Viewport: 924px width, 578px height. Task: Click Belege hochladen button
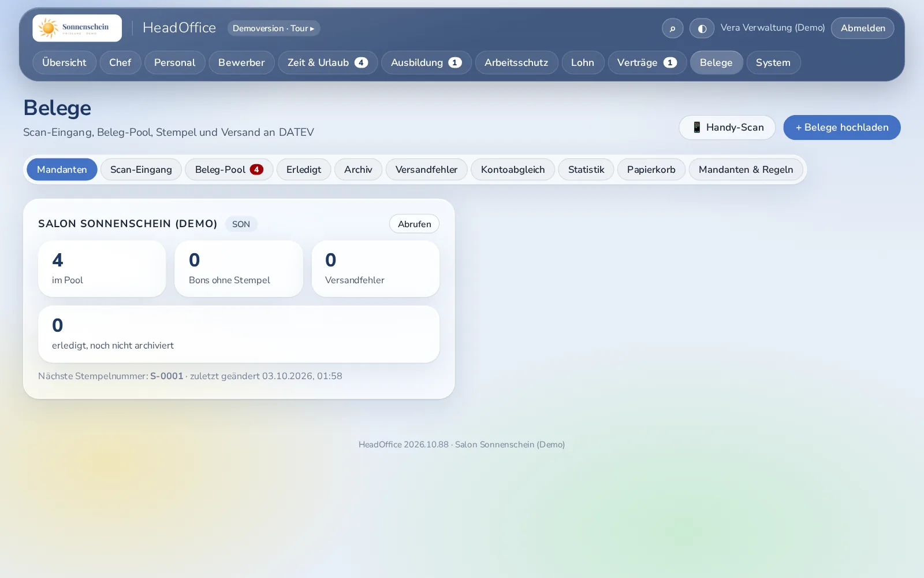[x=841, y=127]
